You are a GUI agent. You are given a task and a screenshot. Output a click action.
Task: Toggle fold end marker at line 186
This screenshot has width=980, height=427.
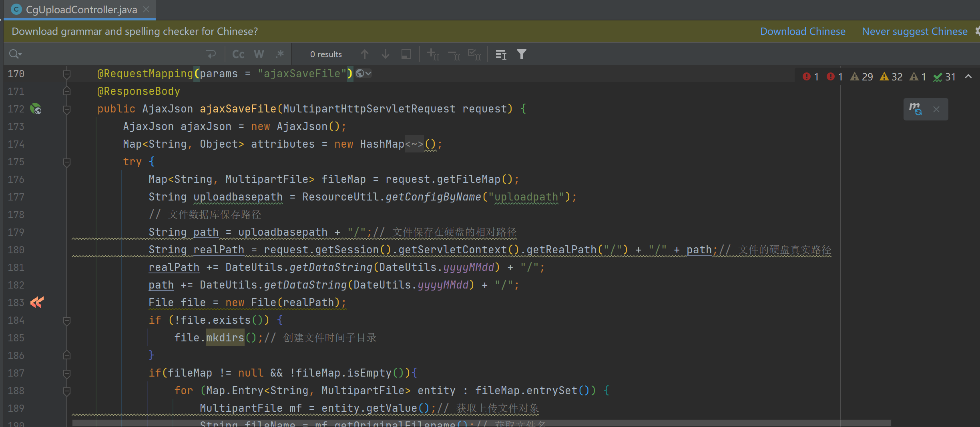67,355
